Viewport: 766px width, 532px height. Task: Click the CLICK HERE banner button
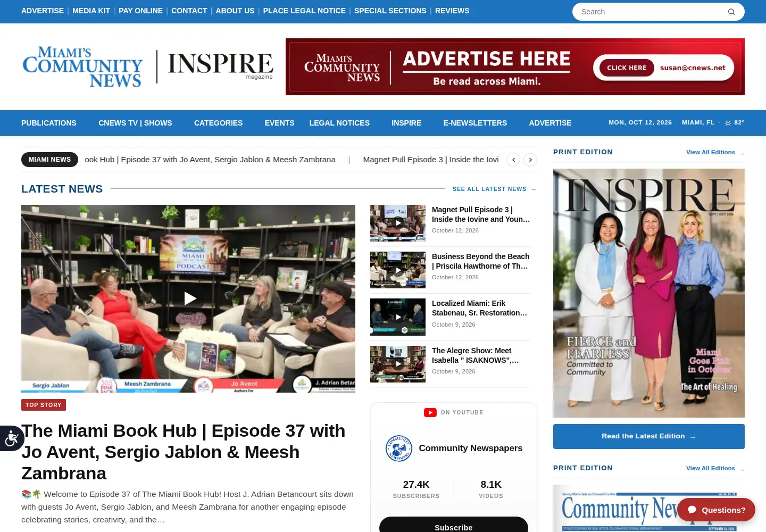tap(627, 68)
